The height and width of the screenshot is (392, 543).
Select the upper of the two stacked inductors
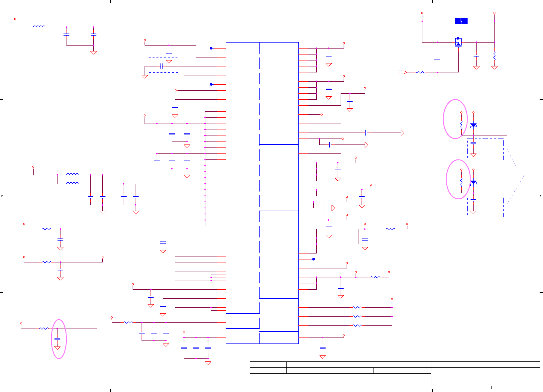point(72,174)
